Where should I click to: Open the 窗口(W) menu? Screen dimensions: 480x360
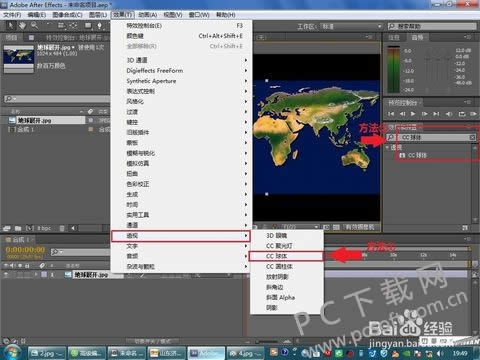coord(199,15)
